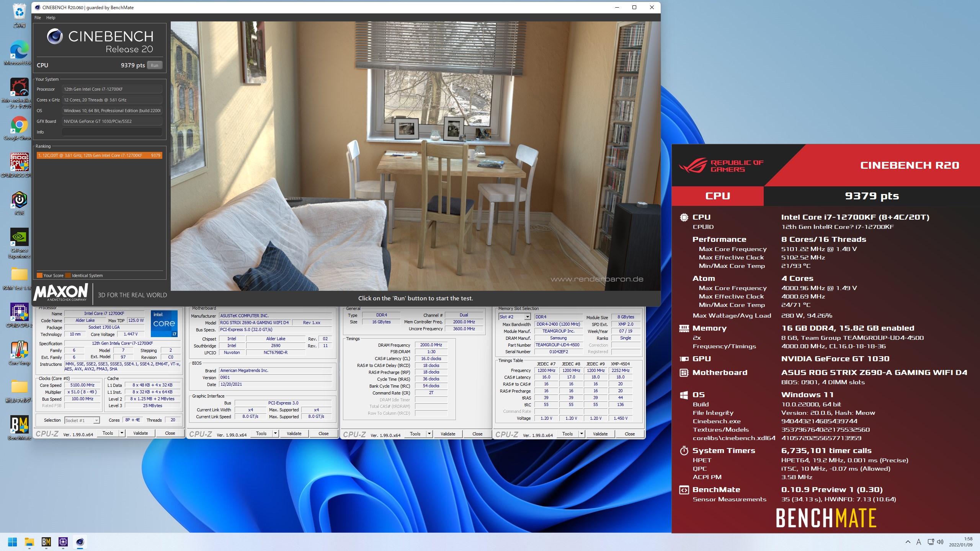Click the Identical System legend swatch
980x551 pixels.
(68, 275)
